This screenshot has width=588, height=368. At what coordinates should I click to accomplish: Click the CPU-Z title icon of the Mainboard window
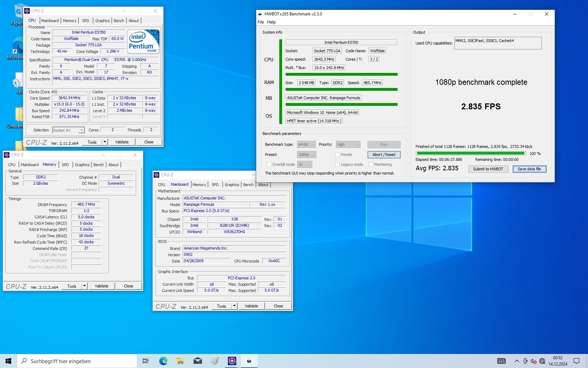pyautogui.click(x=156, y=175)
